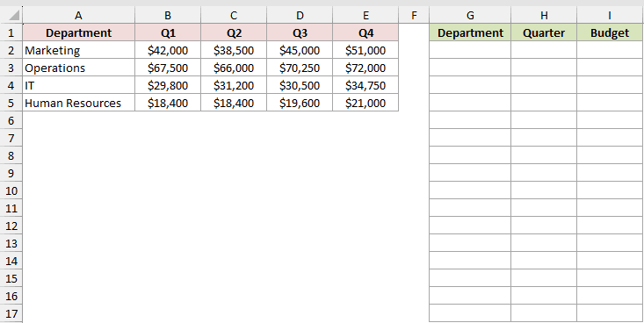Screen dimensions: 644x323
Task: Click the Human Resources cell
Action: [x=78, y=103]
